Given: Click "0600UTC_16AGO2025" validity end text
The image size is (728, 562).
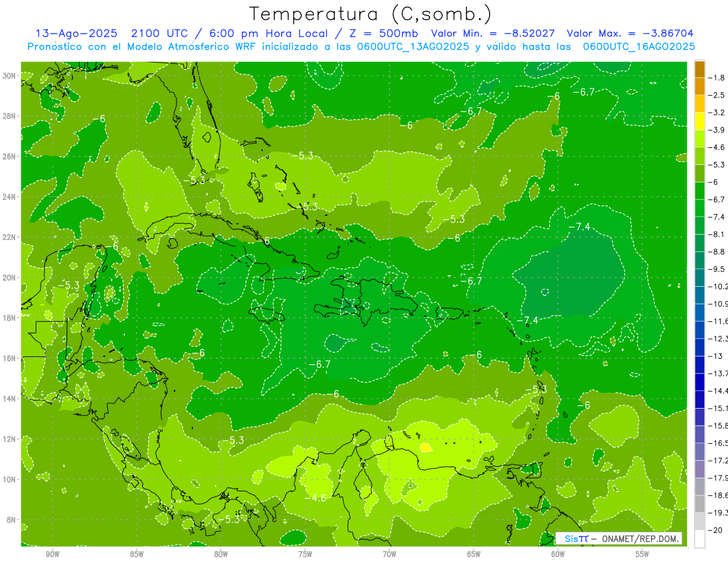Looking at the screenshot, I should (639, 46).
